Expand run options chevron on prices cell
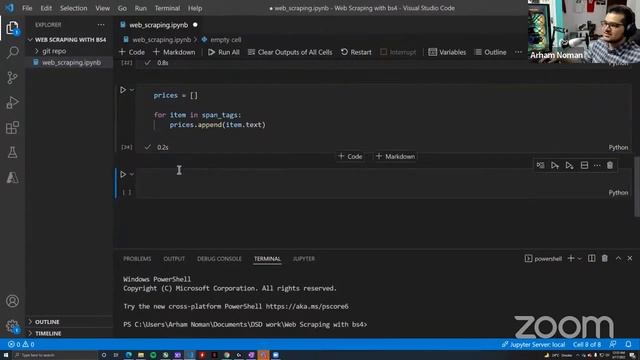Screen dimensions: 640x360 click(x=132, y=90)
